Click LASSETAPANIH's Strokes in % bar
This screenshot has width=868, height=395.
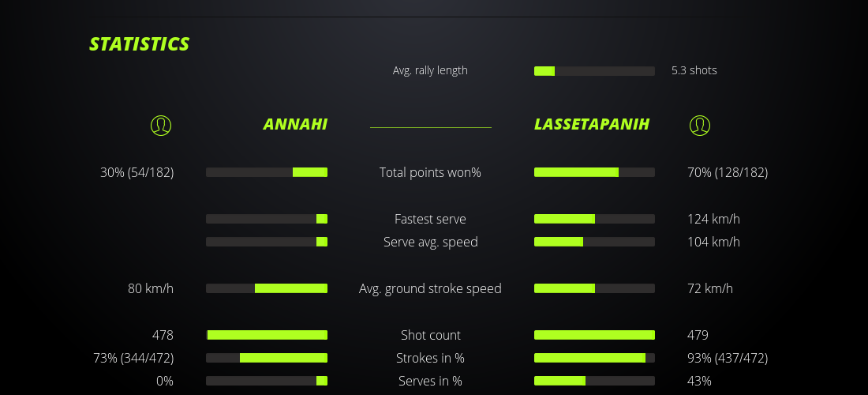pyautogui.click(x=594, y=358)
